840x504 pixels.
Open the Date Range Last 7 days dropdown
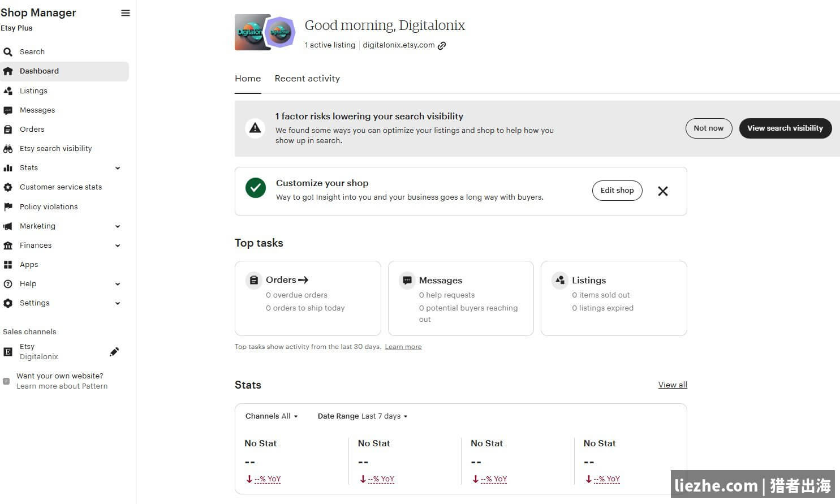coord(363,416)
